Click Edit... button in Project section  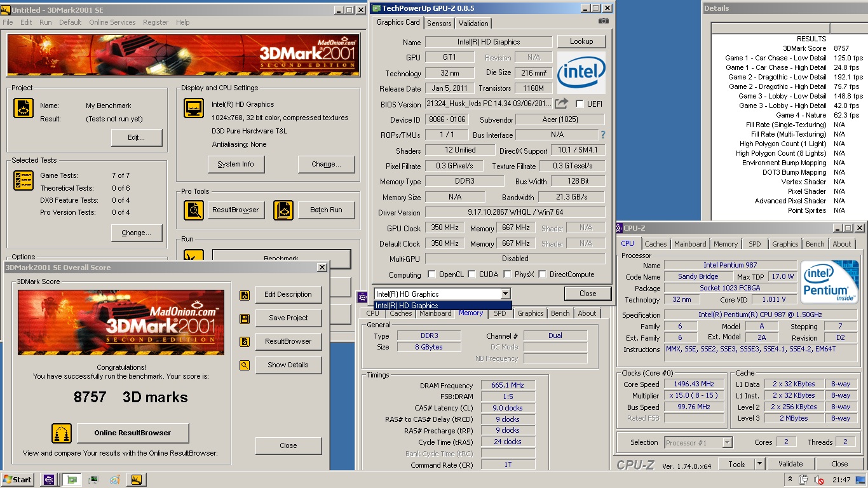point(136,137)
